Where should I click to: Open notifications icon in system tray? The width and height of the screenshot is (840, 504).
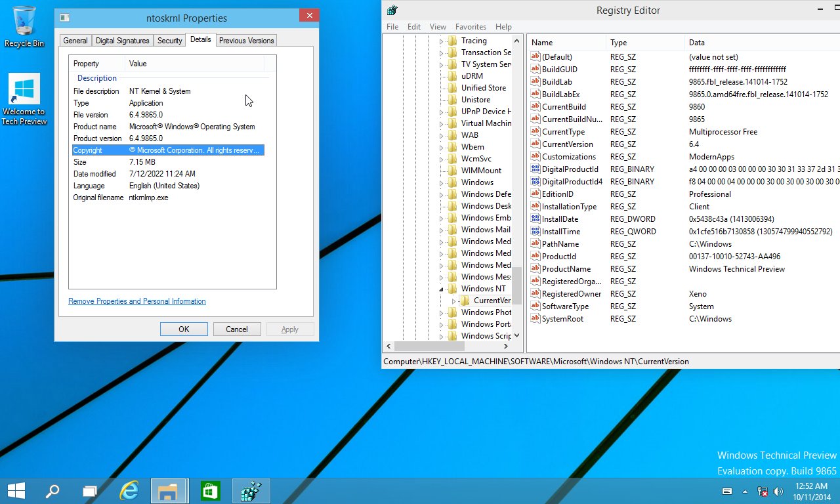click(727, 491)
